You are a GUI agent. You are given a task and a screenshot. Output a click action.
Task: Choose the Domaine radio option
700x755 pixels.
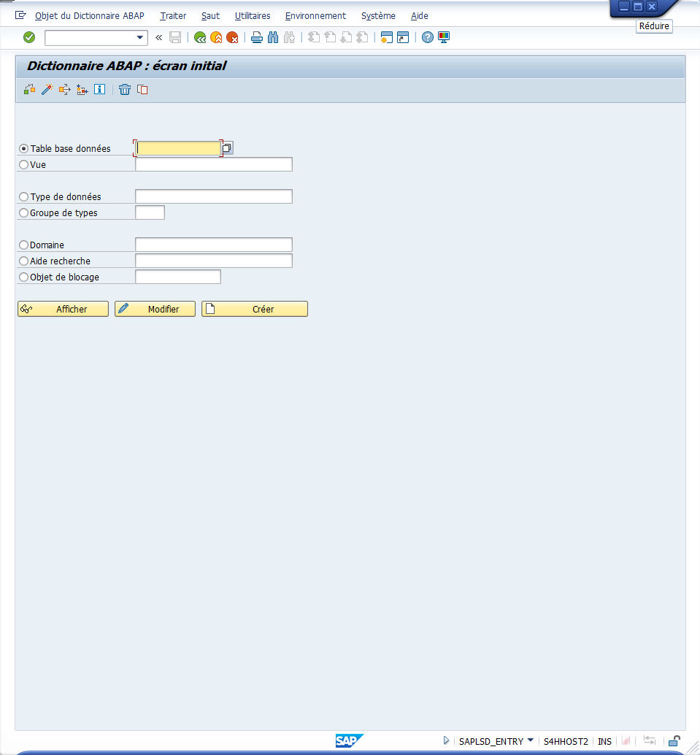24,245
